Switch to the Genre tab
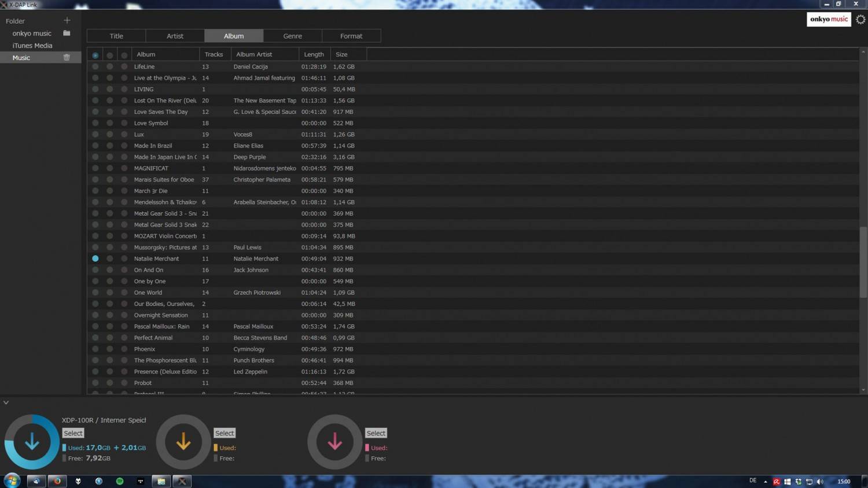The image size is (868, 488). tap(292, 36)
